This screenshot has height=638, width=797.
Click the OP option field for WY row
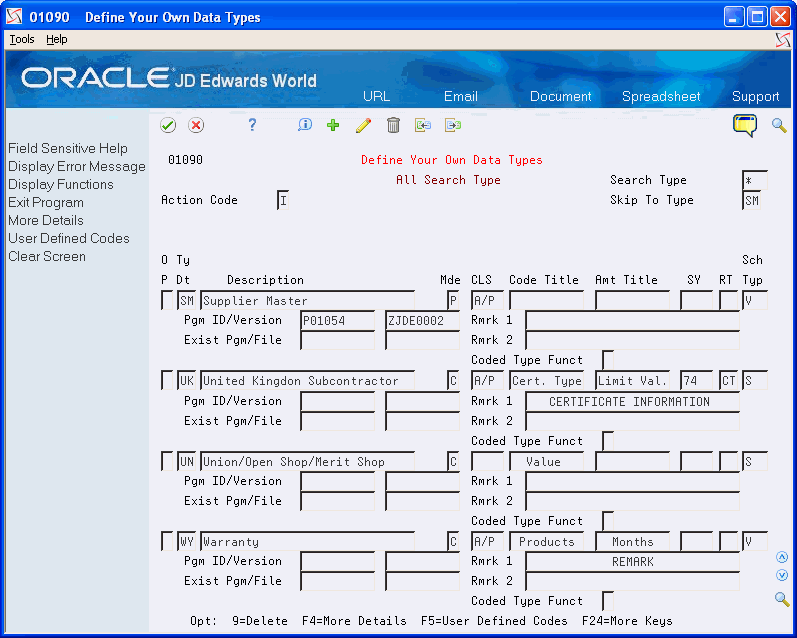(167, 541)
